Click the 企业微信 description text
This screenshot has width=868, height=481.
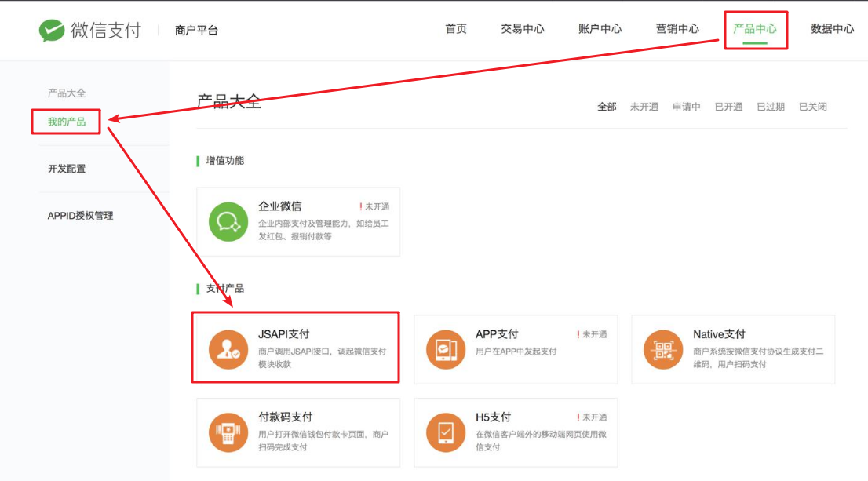[323, 230]
